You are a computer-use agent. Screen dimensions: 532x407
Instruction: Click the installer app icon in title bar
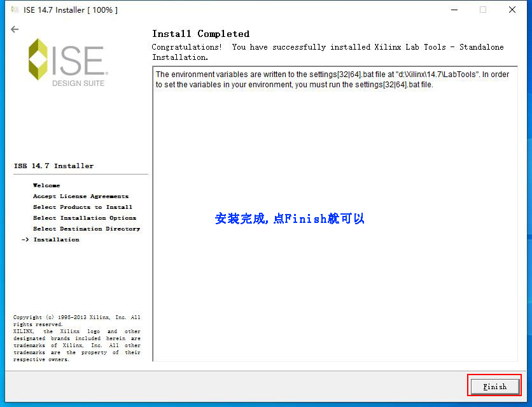pyautogui.click(x=15, y=10)
